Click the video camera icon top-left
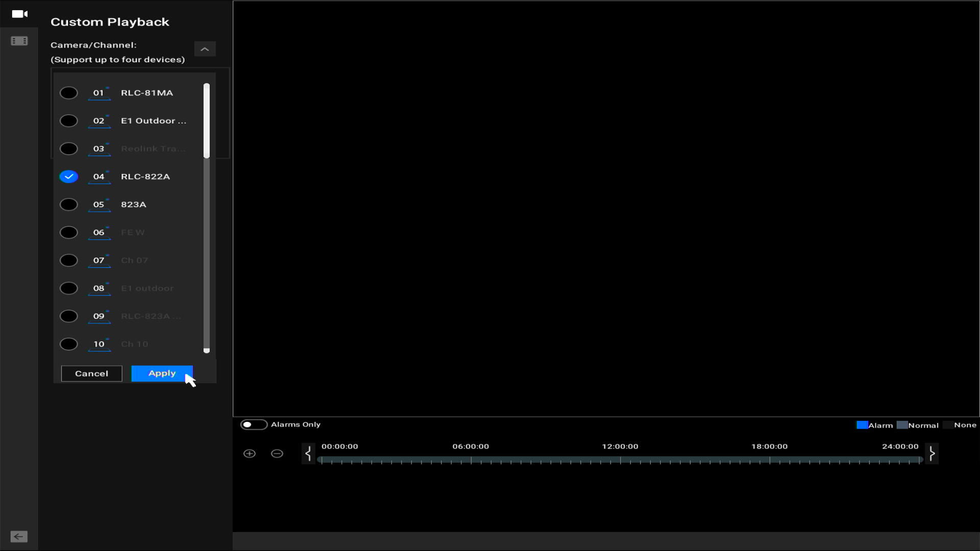The image size is (980, 551). coord(19,13)
